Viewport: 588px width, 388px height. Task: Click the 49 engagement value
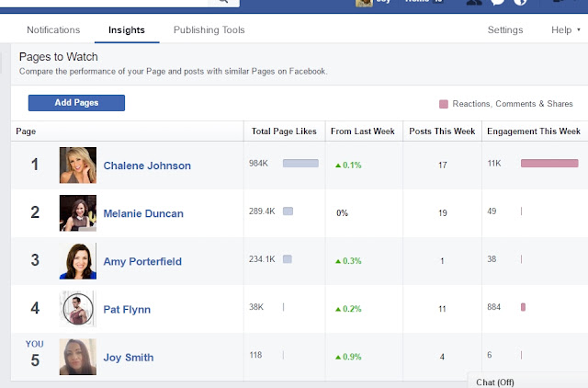tap(492, 211)
